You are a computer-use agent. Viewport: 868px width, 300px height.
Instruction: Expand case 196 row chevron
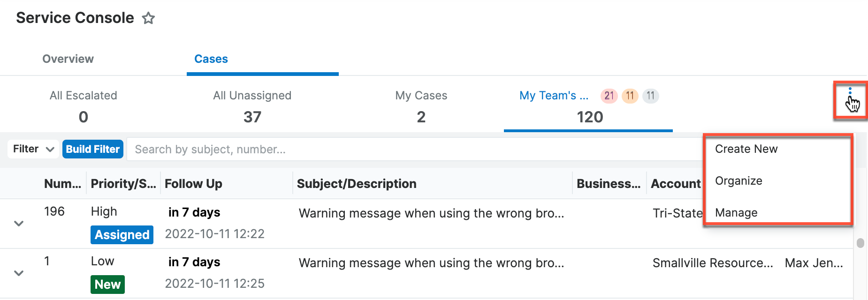(x=19, y=224)
